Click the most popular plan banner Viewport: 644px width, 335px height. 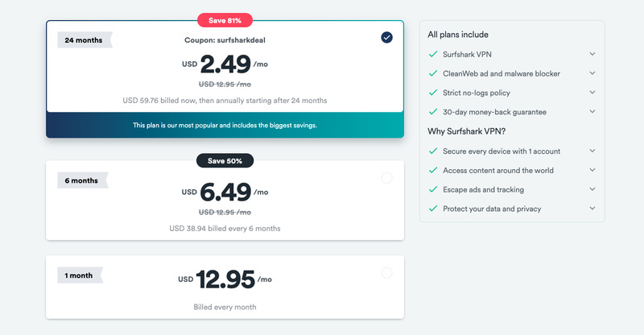[225, 126]
